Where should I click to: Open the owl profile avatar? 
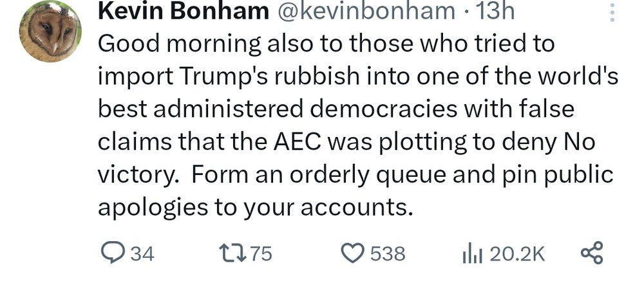pyautogui.click(x=51, y=37)
